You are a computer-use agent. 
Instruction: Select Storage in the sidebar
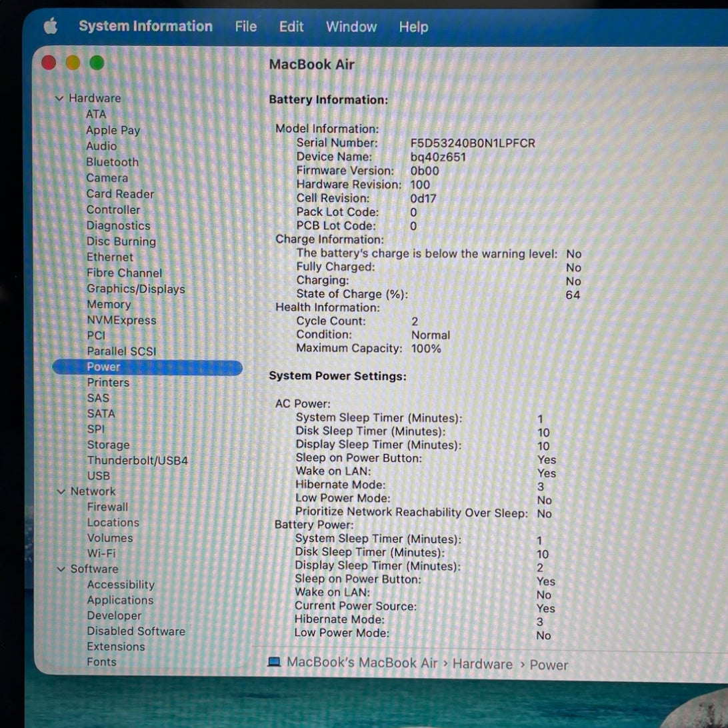pyautogui.click(x=108, y=445)
